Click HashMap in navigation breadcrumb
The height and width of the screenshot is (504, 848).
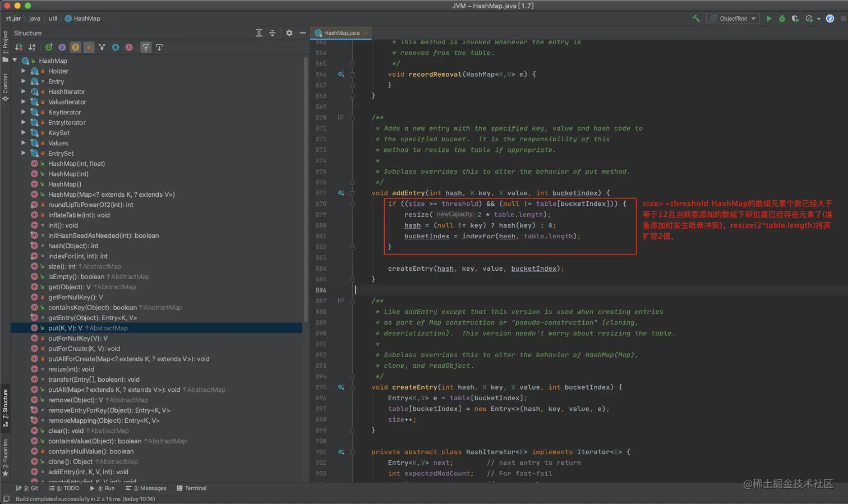[x=82, y=19]
